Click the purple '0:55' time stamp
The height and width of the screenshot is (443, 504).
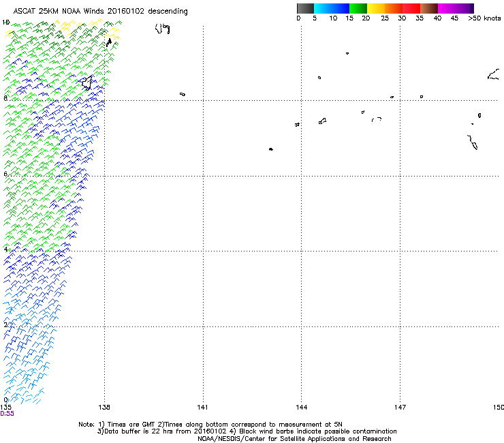[x=7, y=414]
